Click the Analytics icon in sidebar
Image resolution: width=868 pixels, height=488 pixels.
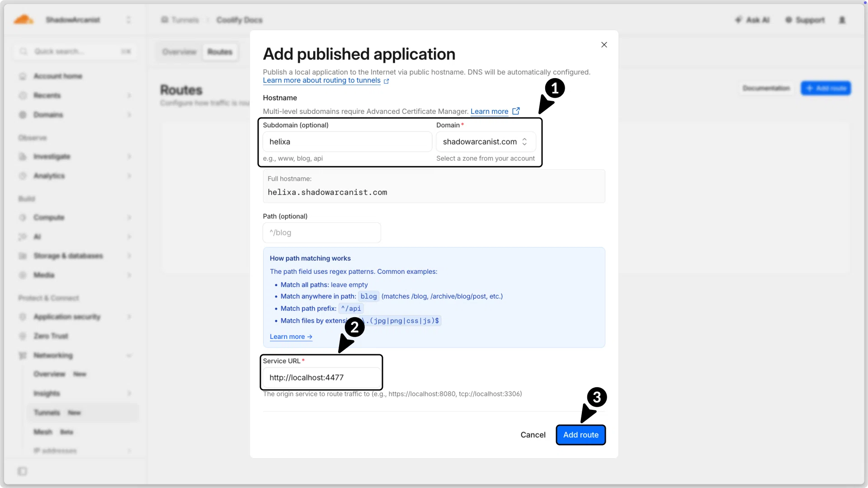tap(23, 176)
